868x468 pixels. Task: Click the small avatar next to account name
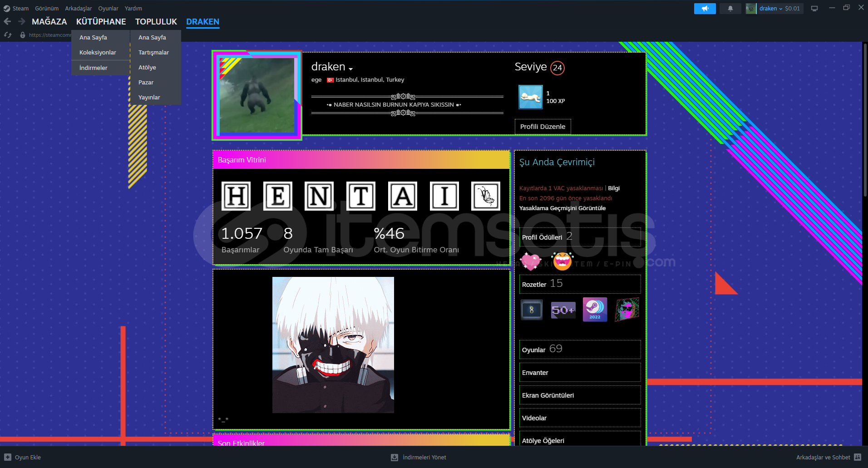(x=751, y=8)
